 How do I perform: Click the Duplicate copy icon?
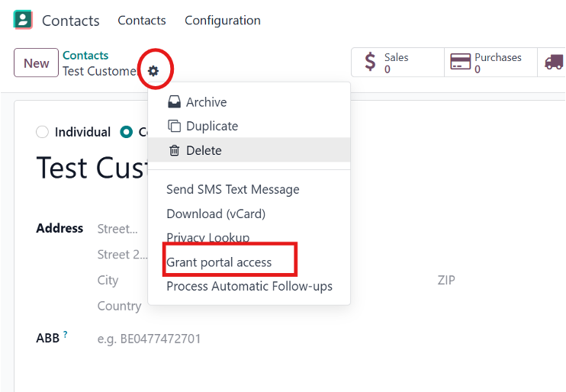(174, 127)
